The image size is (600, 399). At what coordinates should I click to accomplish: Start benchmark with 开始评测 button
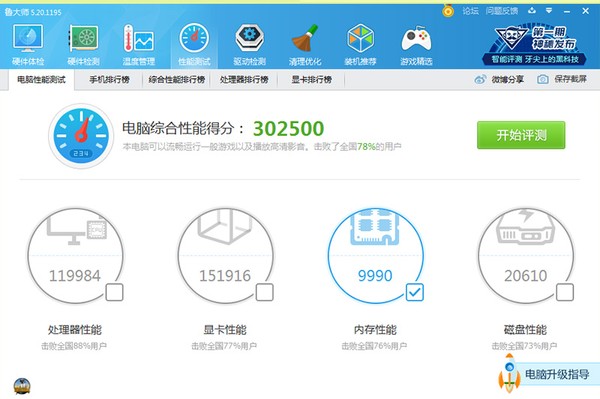coord(521,135)
